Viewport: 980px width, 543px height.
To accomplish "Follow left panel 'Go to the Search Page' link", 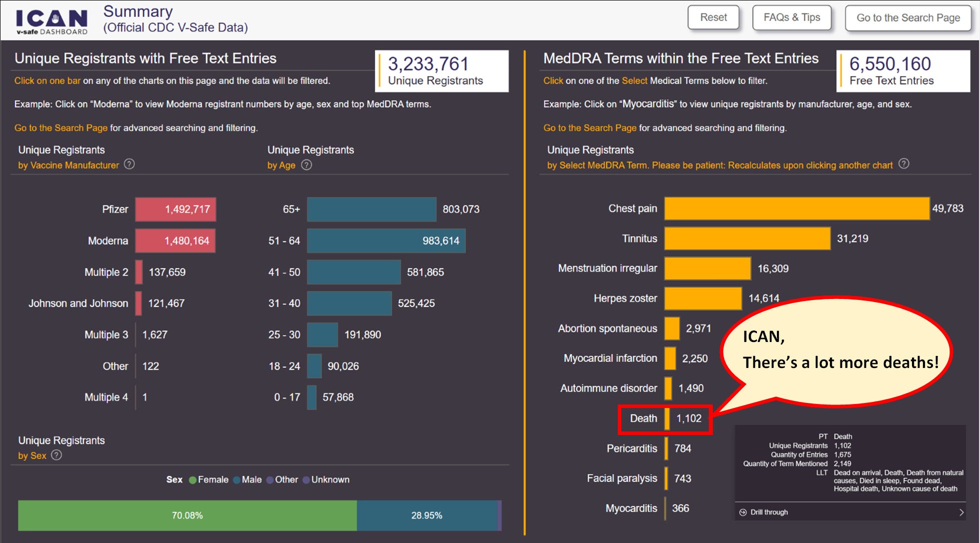I will pyautogui.click(x=61, y=127).
